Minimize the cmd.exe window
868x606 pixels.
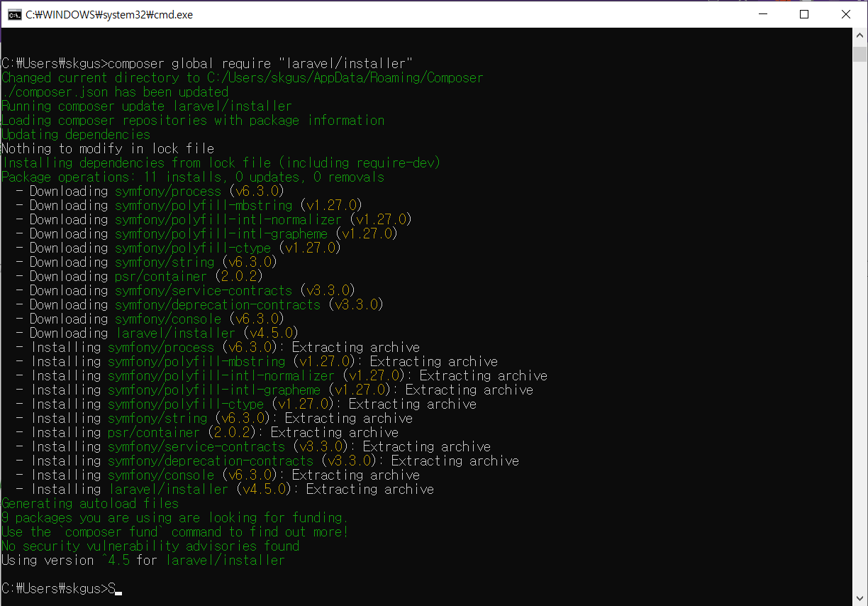pyautogui.click(x=763, y=14)
